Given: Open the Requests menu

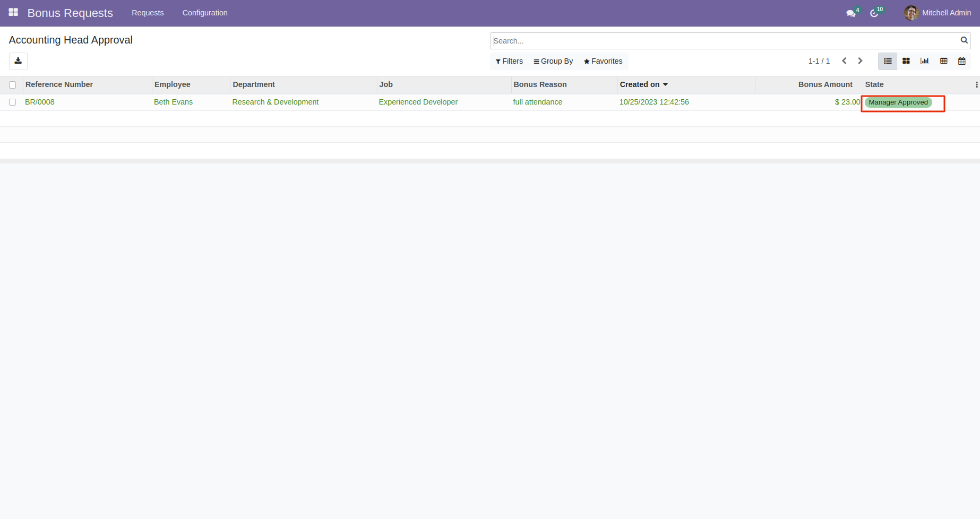Looking at the screenshot, I should point(148,13).
